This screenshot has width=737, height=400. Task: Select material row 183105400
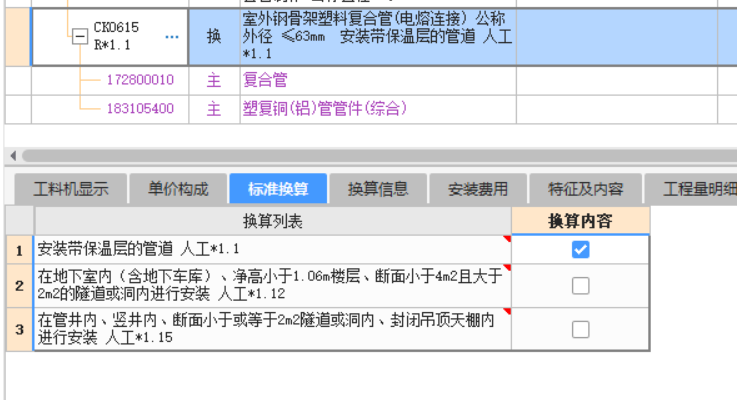(140, 109)
